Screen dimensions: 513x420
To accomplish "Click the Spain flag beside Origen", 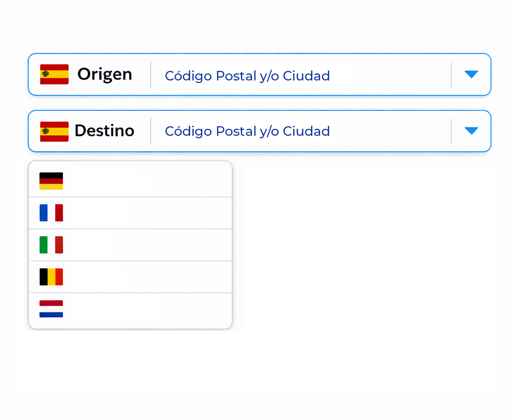I will click(x=54, y=74).
